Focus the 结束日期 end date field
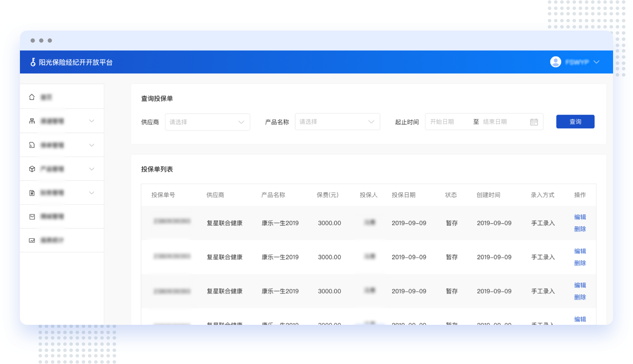Screen dimensions: 633x364 pyautogui.click(x=495, y=122)
